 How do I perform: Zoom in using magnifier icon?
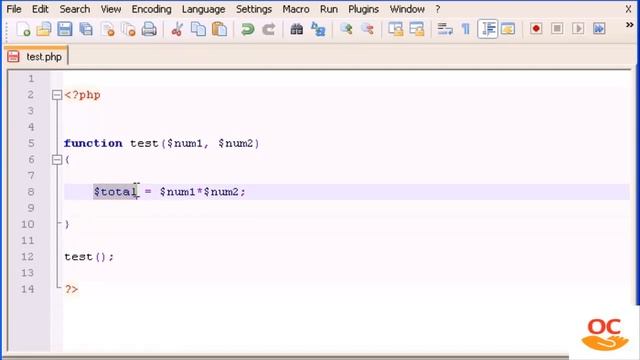click(346, 29)
